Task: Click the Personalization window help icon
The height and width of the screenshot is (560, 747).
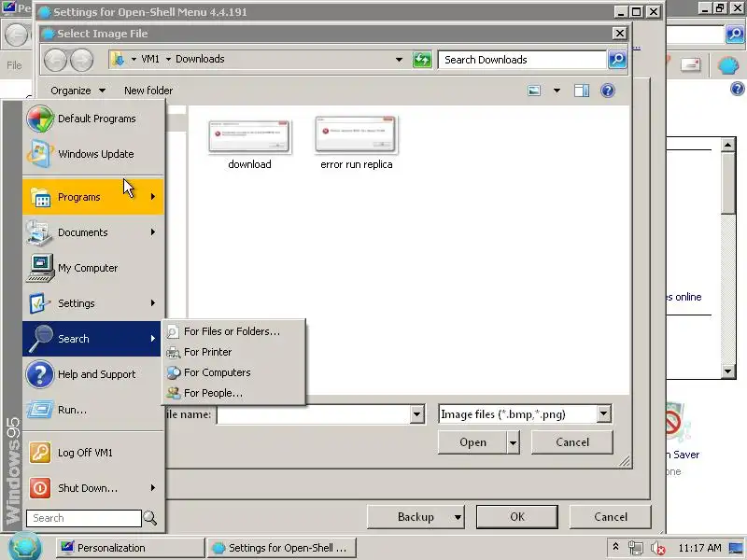Action: 738,89
